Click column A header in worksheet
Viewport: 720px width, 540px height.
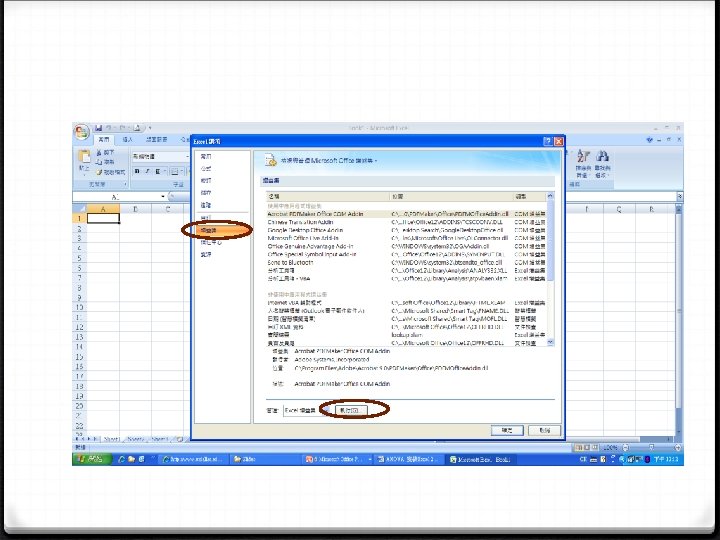coord(103,209)
